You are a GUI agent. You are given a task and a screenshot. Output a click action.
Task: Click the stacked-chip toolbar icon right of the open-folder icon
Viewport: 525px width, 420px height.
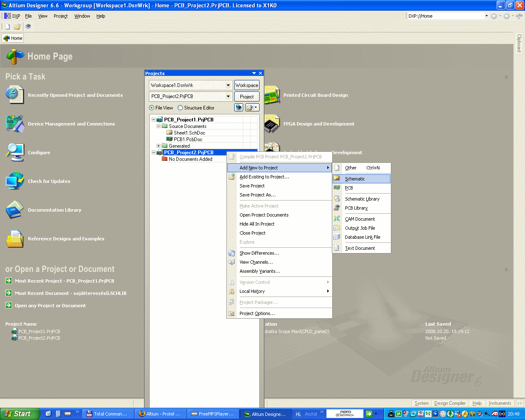[28, 26]
